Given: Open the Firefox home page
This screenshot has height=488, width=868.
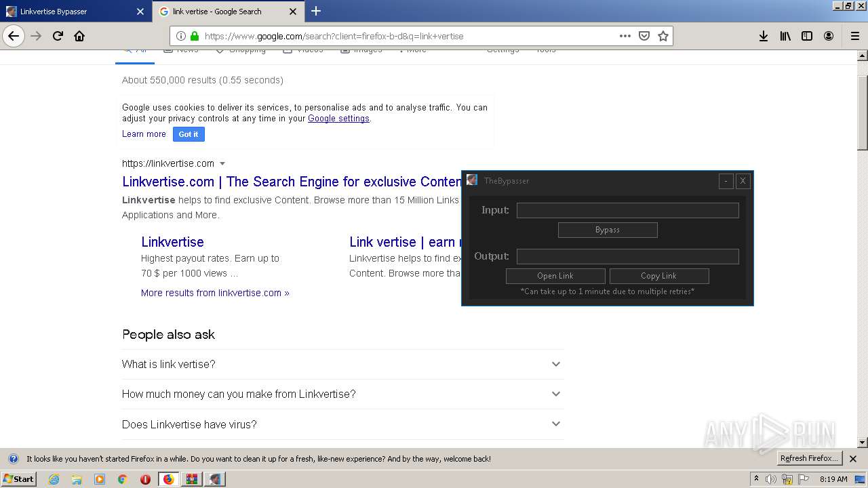Looking at the screenshot, I should click(79, 36).
